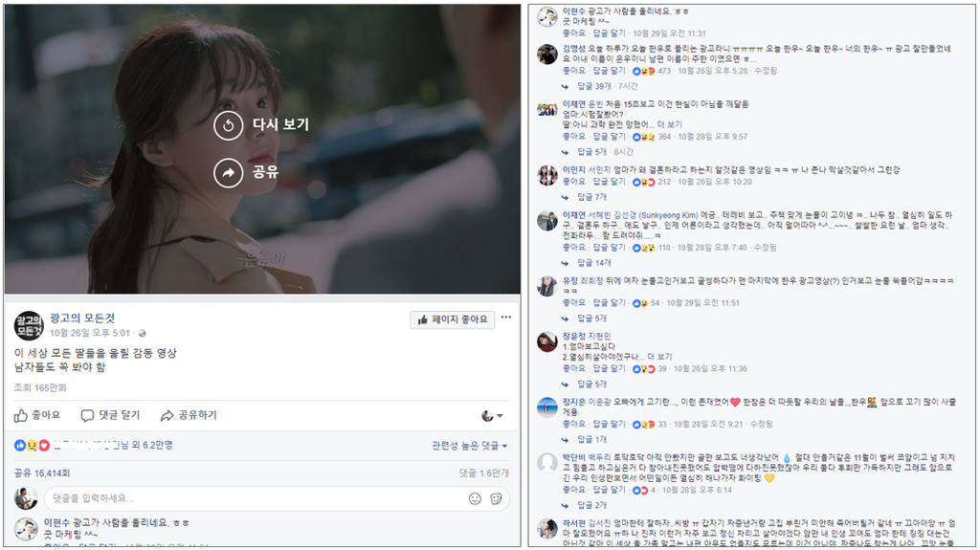Expand the 답글 39개 replies thread
The width and height of the screenshot is (980, 550).
coord(593,86)
